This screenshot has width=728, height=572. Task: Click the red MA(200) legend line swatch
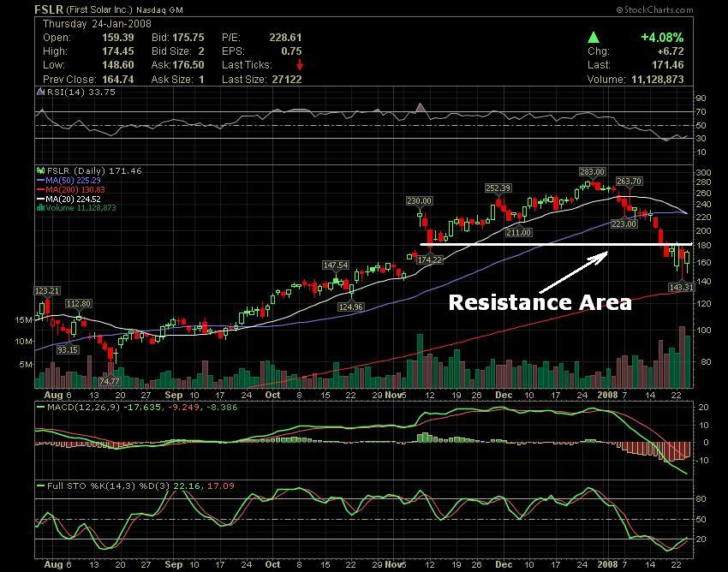click(41, 189)
